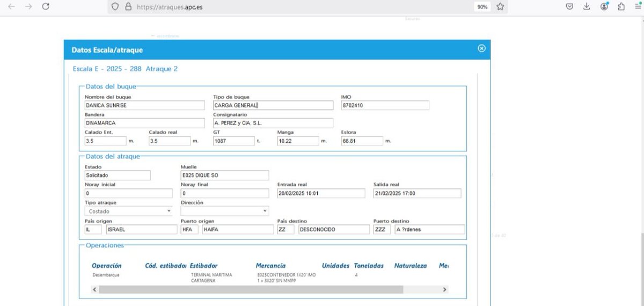Click the Naturaleza column header
The width and height of the screenshot is (644, 306).
point(411,266)
